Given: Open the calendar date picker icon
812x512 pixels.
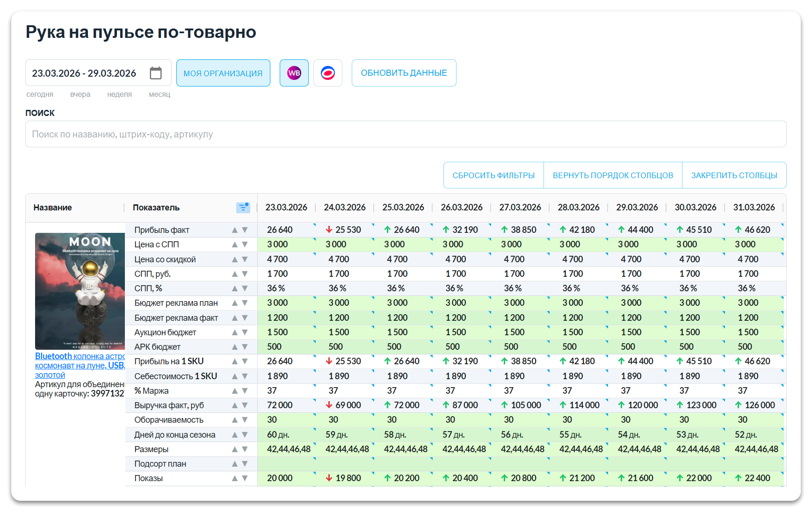Looking at the screenshot, I should (x=156, y=73).
